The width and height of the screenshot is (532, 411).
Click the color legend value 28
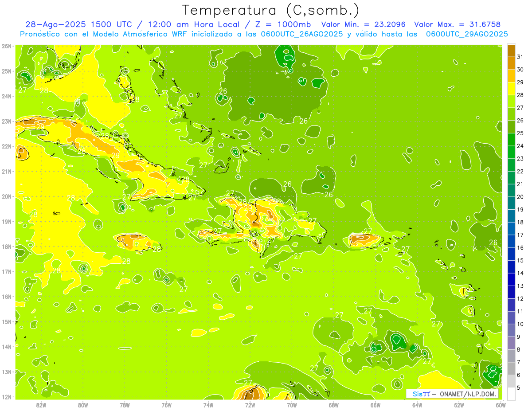[x=520, y=95]
